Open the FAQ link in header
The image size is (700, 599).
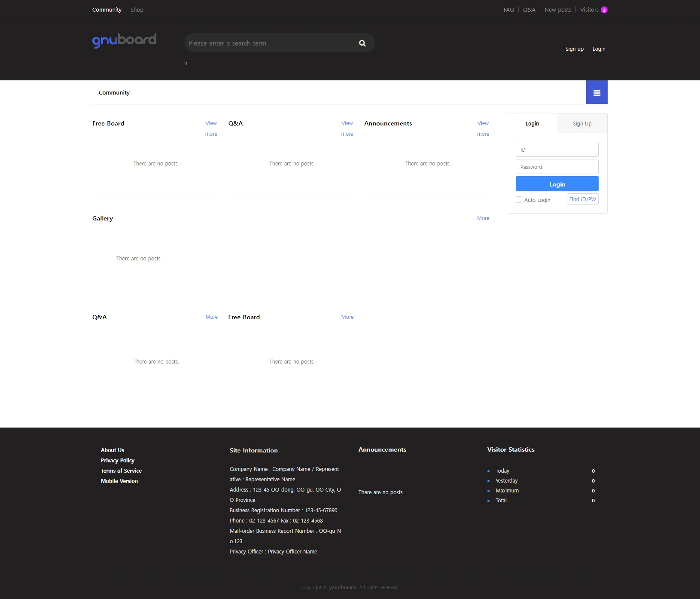click(x=508, y=10)
